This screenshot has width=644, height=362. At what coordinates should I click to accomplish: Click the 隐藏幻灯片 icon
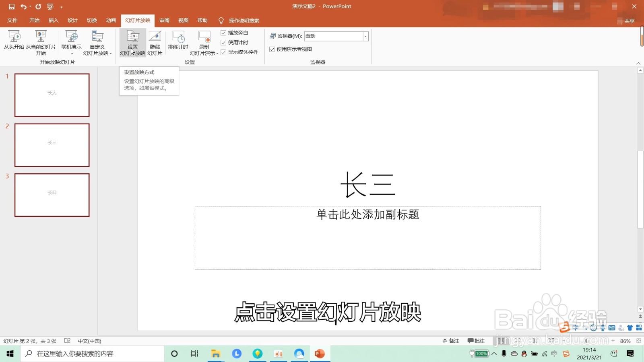[x=155, y=43]
